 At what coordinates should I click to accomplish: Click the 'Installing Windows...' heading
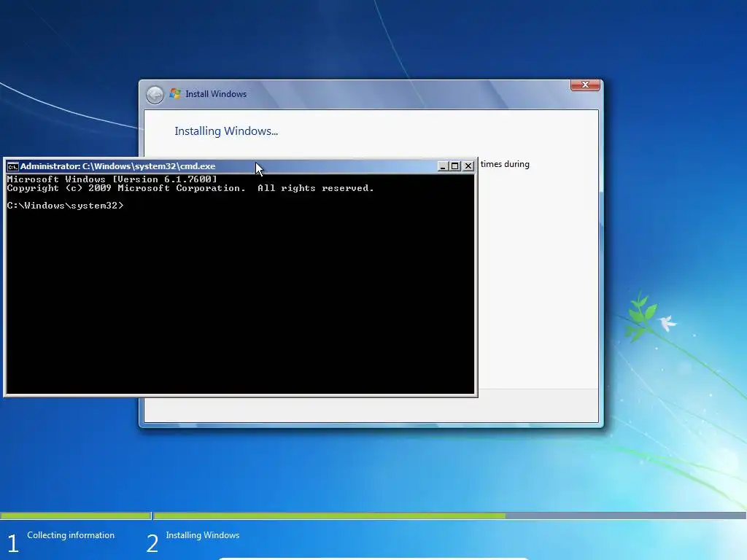point(226,131)
